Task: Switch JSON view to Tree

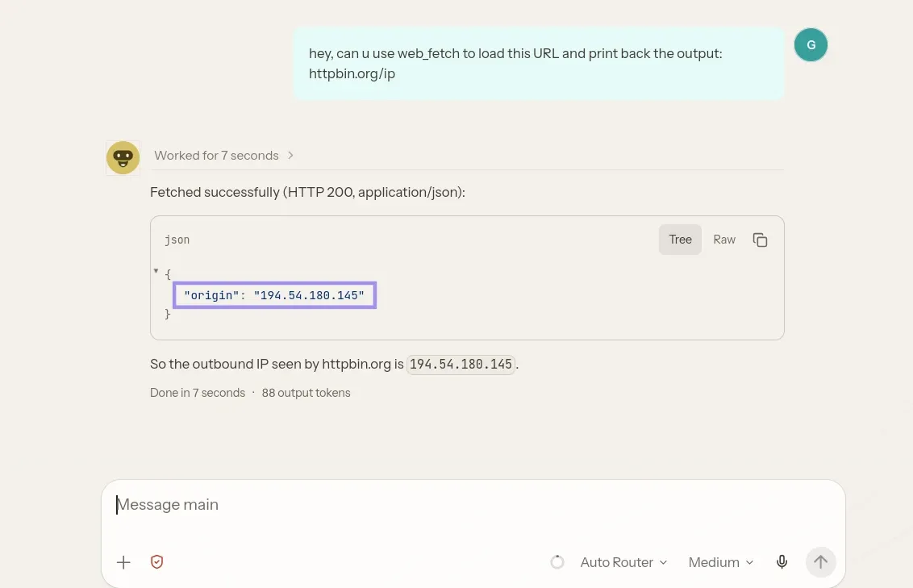Action: click(x=680, y=240)
